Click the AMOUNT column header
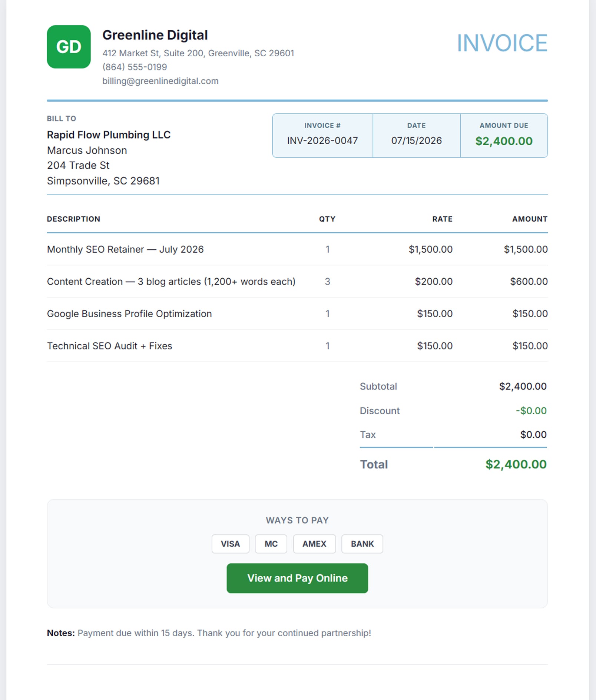The image size is (596, 700). point(530,219)
